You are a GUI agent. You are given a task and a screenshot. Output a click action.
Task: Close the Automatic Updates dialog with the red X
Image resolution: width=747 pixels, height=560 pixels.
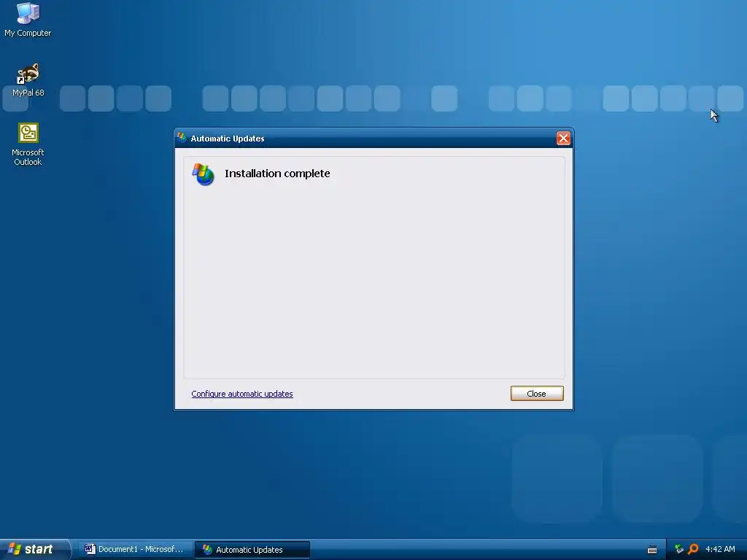563,138
